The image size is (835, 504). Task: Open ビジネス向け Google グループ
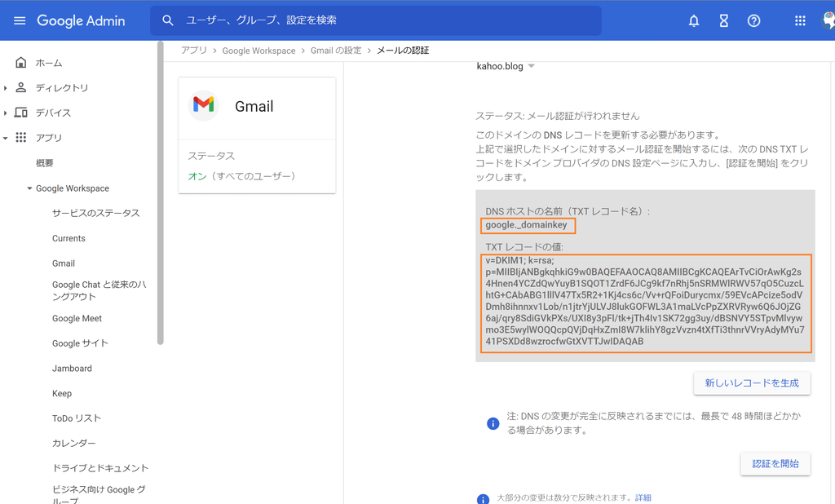click(99, 494)
